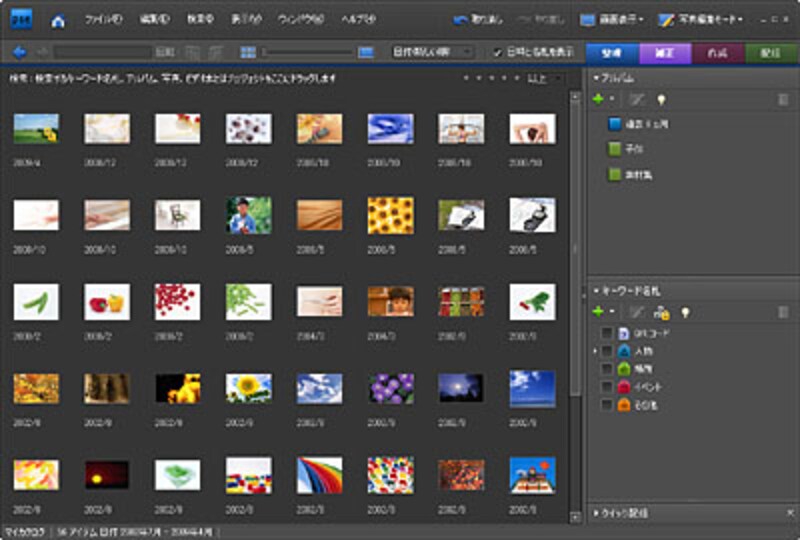
Task: Collapse the Albums panel header
Action: (x=597, y=77)
